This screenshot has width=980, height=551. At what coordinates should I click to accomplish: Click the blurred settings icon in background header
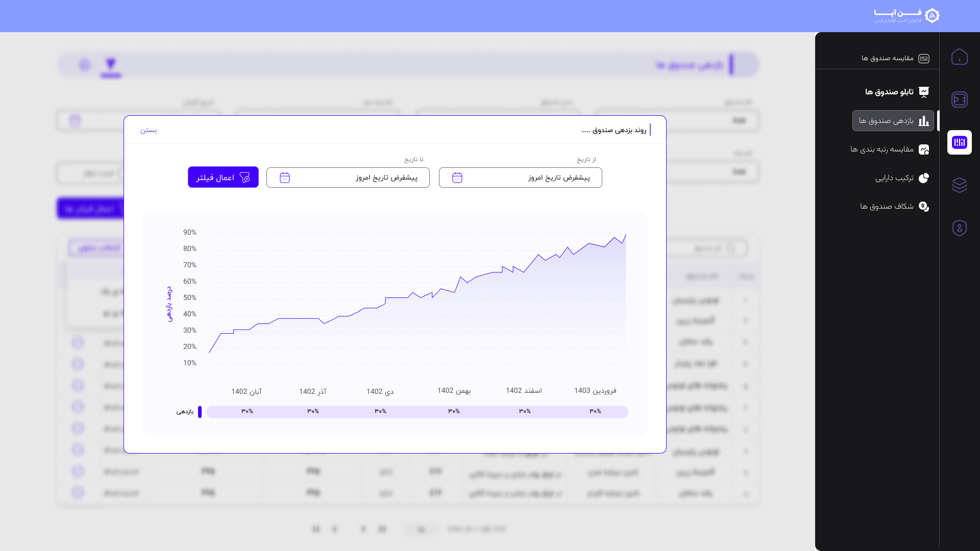coord(85,65)
